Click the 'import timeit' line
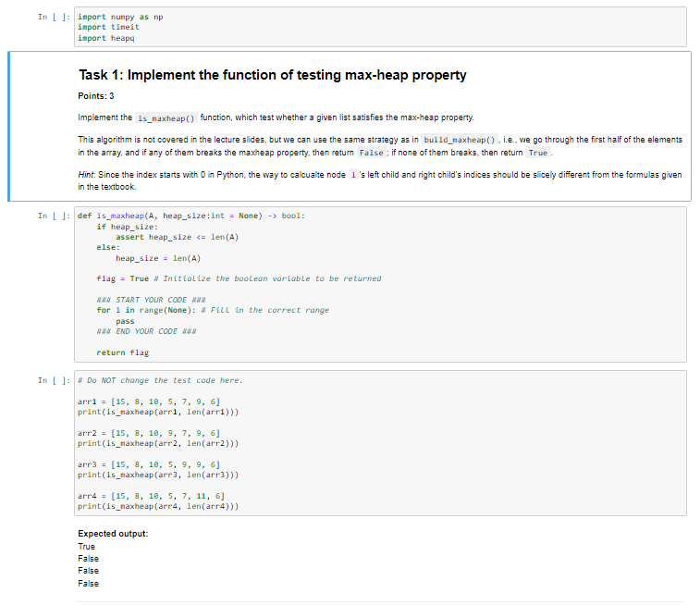 click(x=108, y=27)
